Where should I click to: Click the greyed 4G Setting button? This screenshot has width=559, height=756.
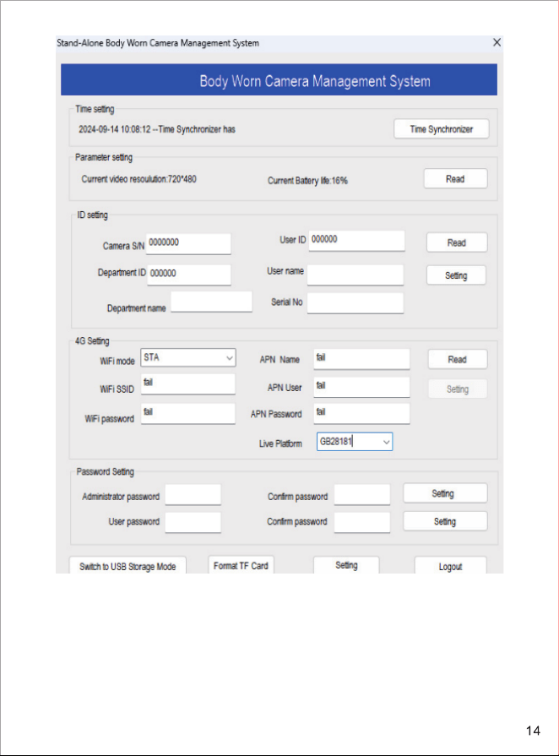pos(458,389)
